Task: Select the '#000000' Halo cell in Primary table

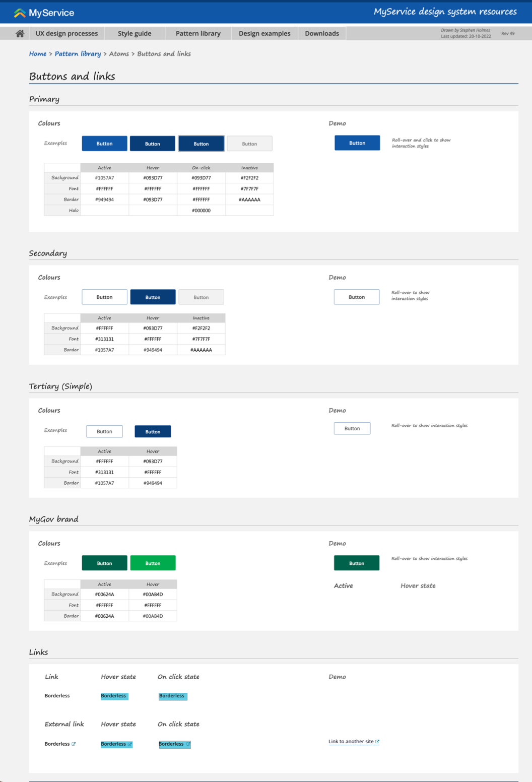Action: (201, 211)
